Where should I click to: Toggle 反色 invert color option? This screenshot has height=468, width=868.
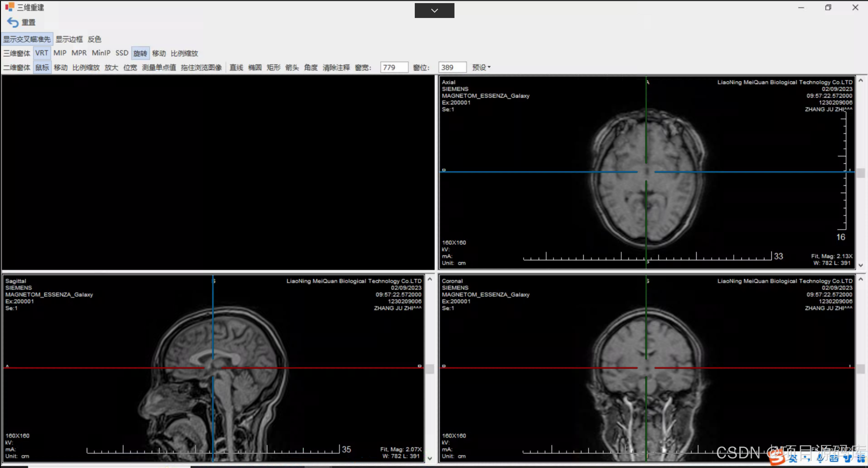[x=94, y=39]
